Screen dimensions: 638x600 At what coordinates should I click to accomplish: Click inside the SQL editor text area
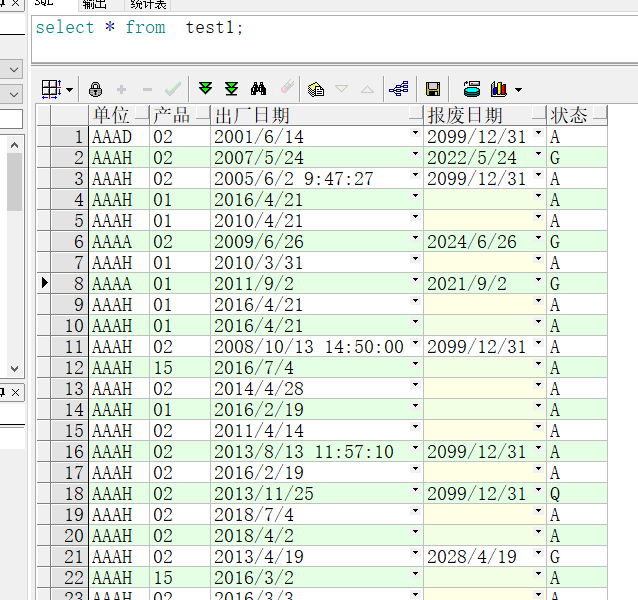point(334,39)
